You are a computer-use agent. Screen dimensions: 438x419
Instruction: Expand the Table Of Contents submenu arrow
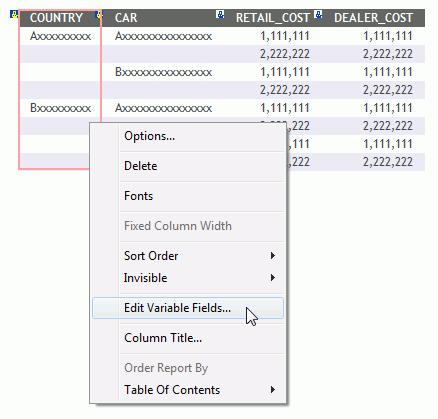(x=273, y=389)
